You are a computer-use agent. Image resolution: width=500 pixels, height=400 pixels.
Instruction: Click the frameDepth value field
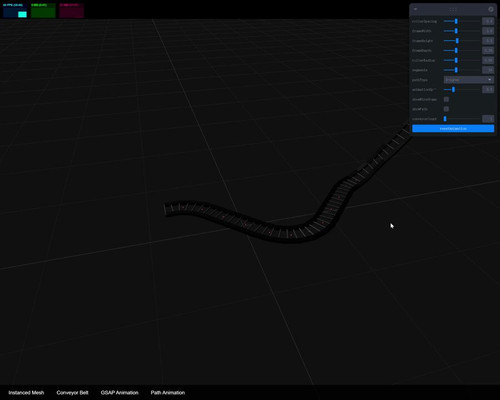tap(488, 50)
